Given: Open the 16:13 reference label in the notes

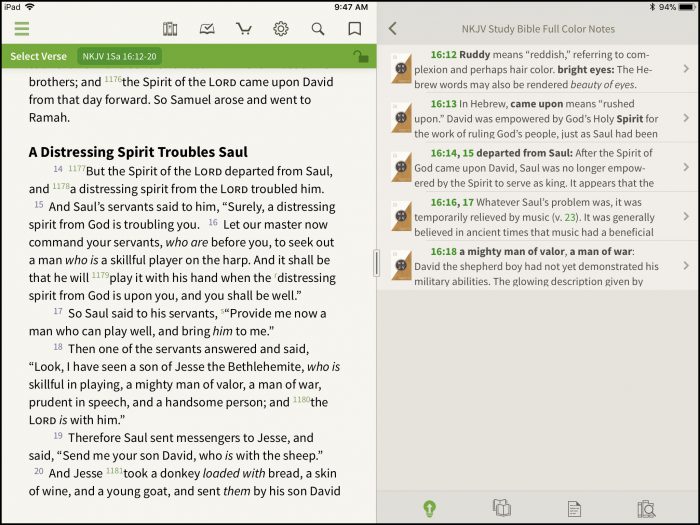Looking at the screenshot, I should tap(443, 104).
